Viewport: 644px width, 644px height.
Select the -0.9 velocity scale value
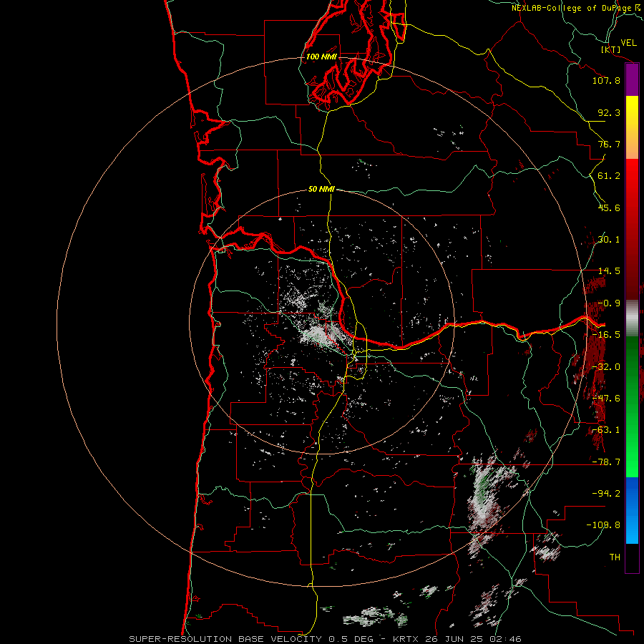[x=609, y=303]
